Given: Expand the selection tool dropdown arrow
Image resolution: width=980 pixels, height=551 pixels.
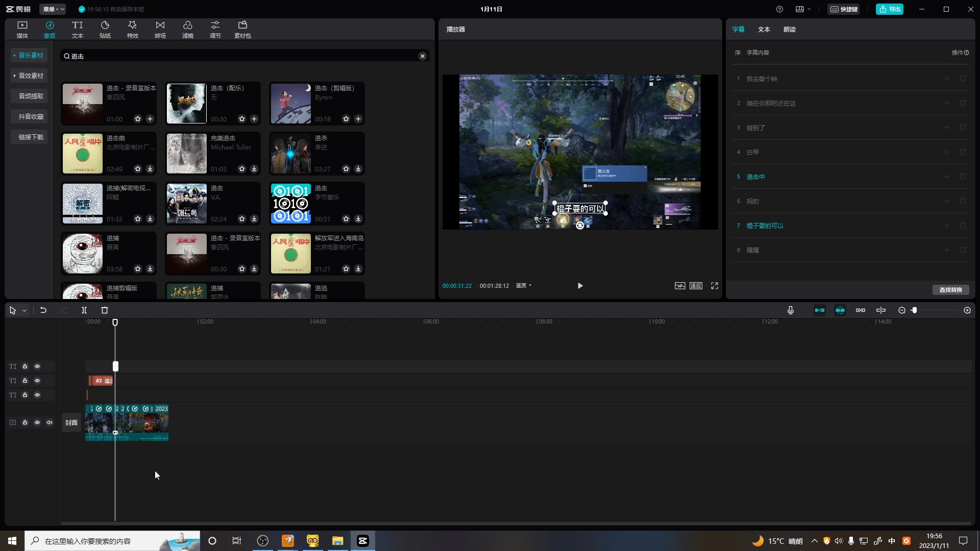Looking at the screenshot, I should [24, 311].
